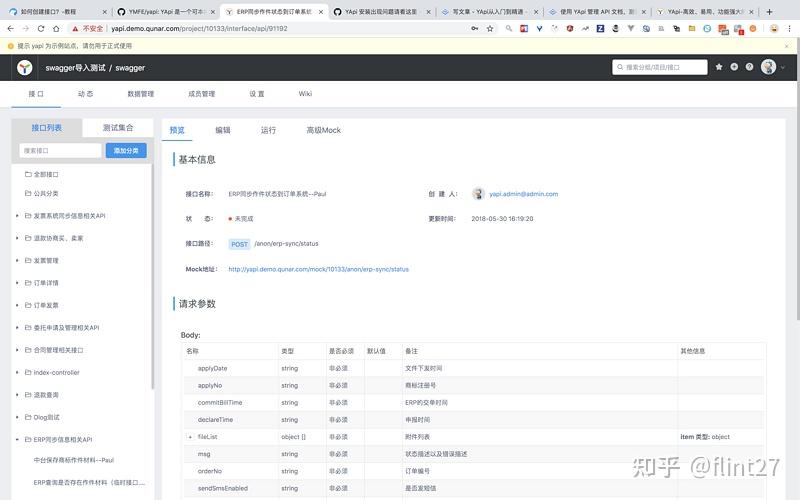800x500 pixels.
Task: Focus the header search box for projects/interfaces
Action: click(x=660, y=67)
